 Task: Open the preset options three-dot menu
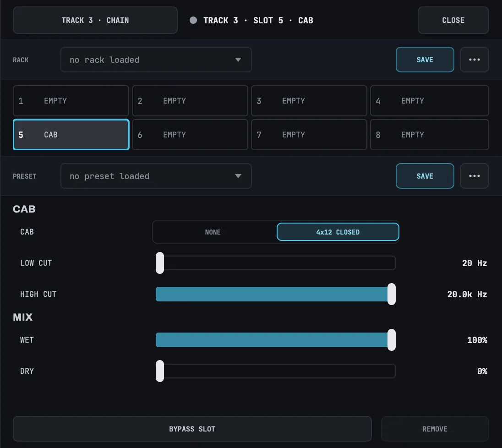coord(474,176)
